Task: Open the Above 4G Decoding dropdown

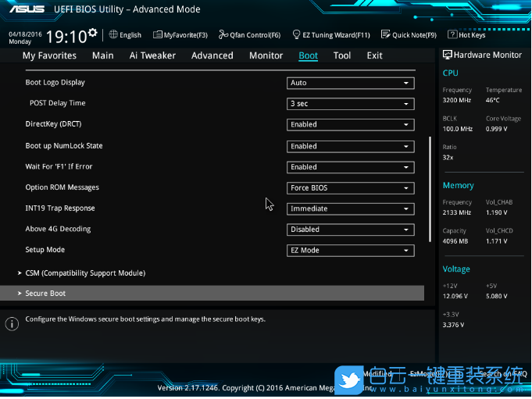Action: pos(350,230)
